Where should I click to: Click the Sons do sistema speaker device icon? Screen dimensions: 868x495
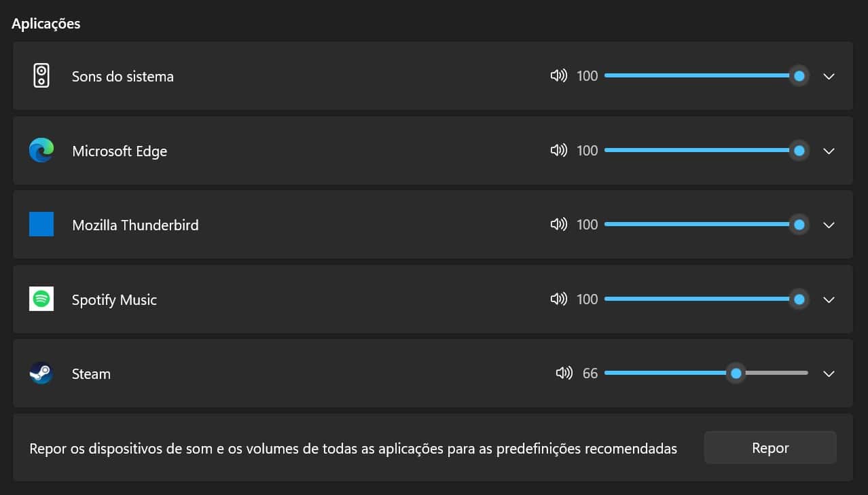41,75
